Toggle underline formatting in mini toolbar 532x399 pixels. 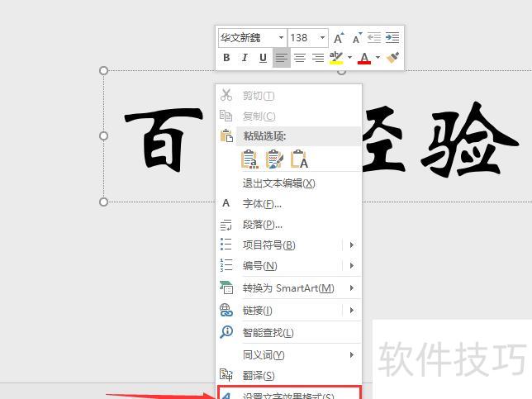coord(263,58)
